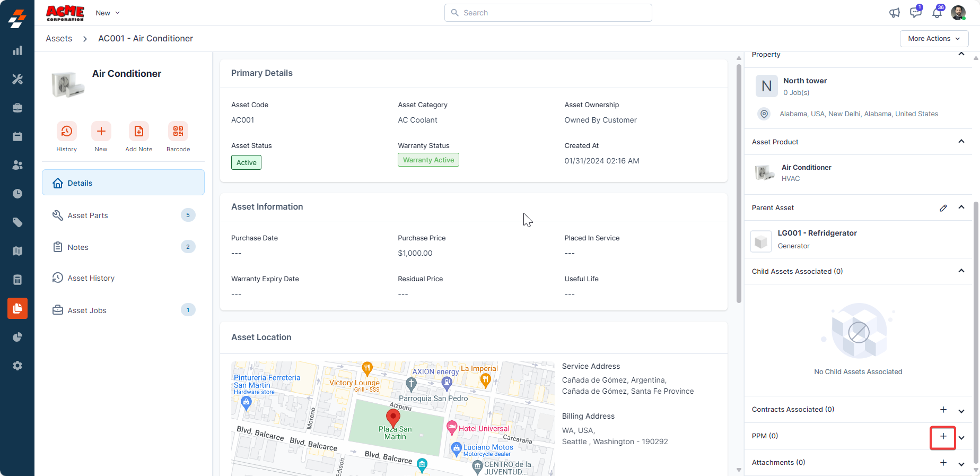Viewport: 980px width, 476px height.
Task: Go to Assets breadcrumb link
Action: pos(59,39)
